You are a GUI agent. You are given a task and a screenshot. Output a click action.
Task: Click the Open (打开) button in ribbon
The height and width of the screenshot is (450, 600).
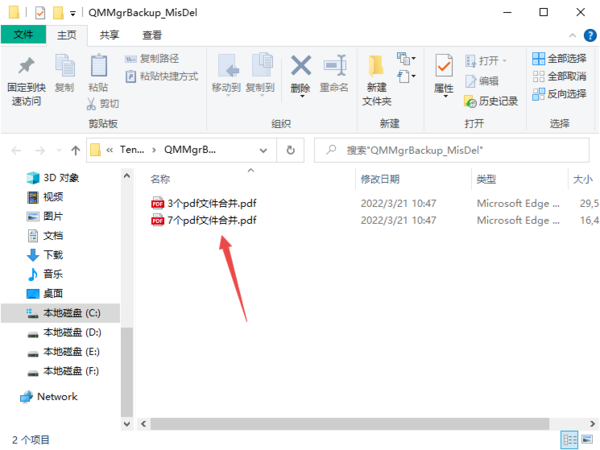[486, 60]
